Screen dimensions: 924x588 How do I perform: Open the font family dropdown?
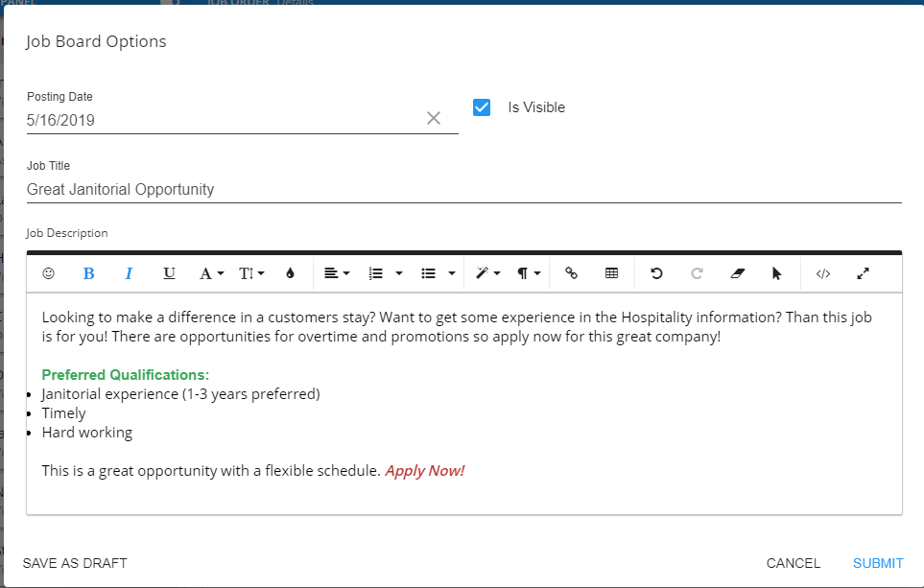pyautogui.click(x=211, y=273)
